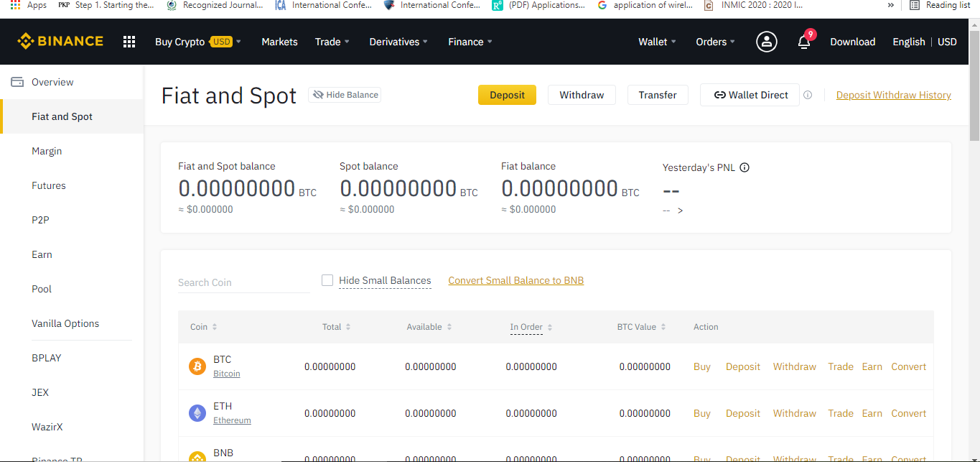Click Buy in the BTC row
The image size is (980, 462).
pos(702,366)
